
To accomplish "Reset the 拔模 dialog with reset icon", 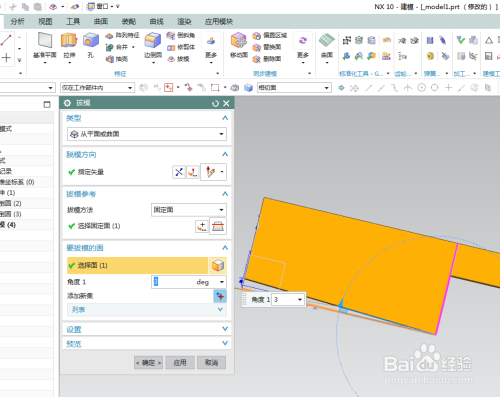I will click(x=215, y=103).
